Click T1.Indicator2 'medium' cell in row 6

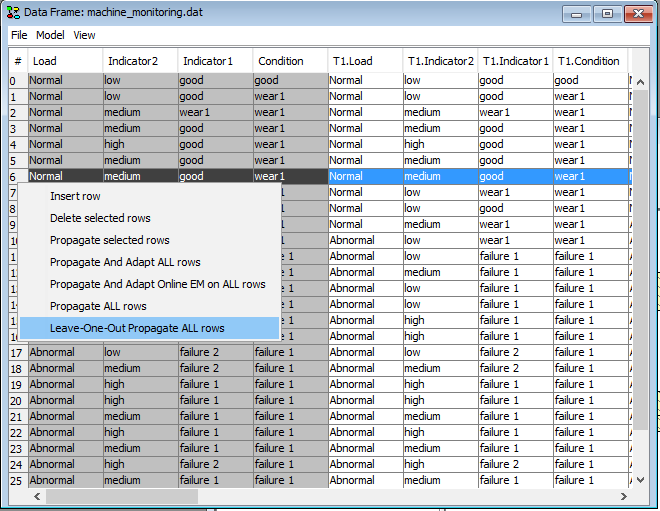(x=441, y=176)
